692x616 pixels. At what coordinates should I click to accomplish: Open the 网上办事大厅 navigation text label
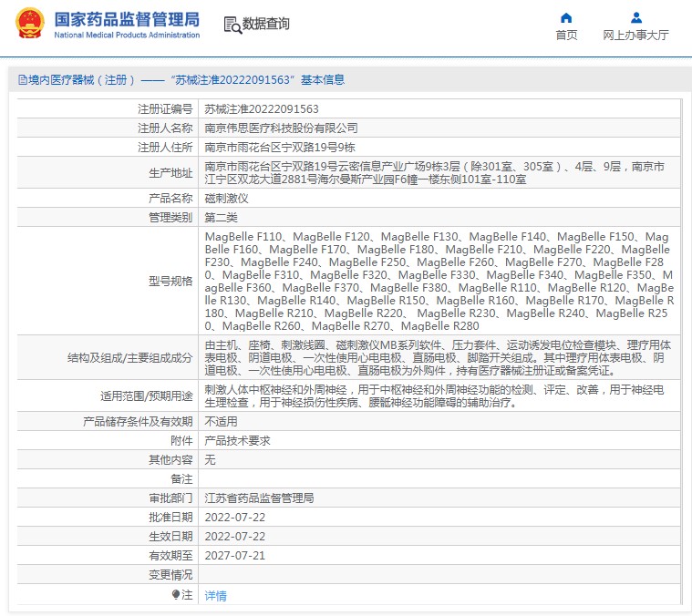(635, 36)
